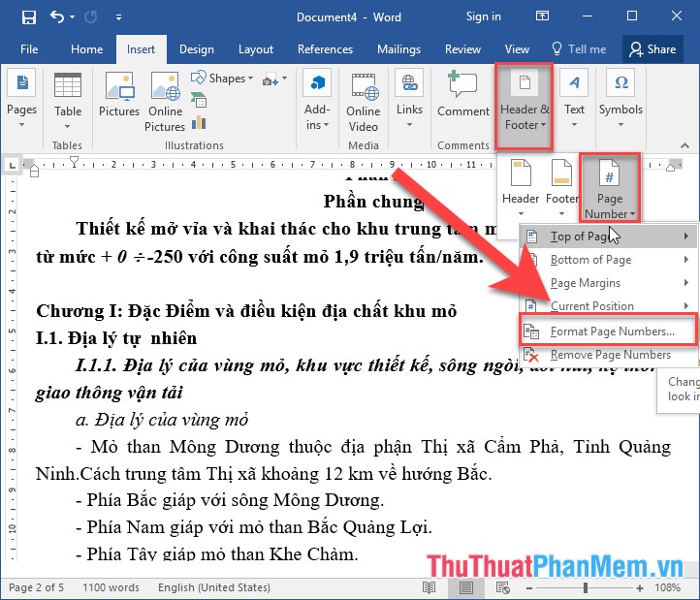Image resolution: width=700 pixels, height=600 pixels.
Task: Open the Footer dropdown
Action: click(561, 188)
